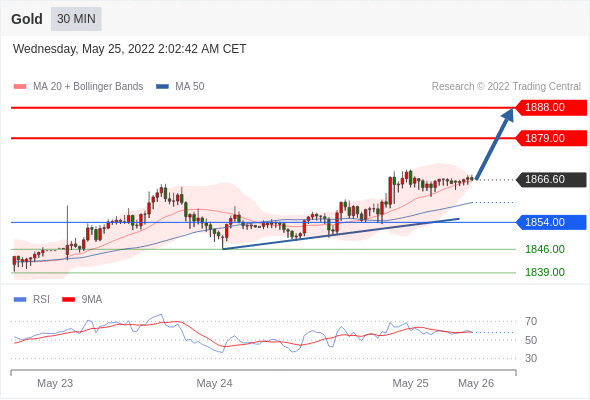Click the 'Wednesday, May 25, 2022 2:02:42 AM CET' timestamp
Screen dimensions: 590x400
[x=129, y=49]
